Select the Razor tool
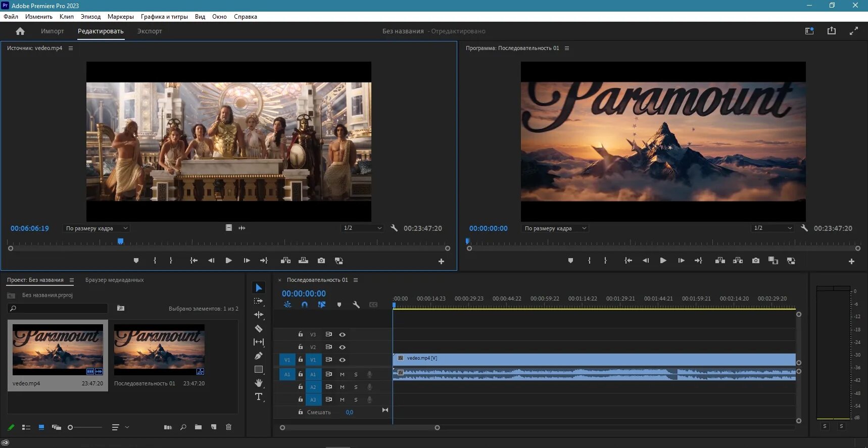Image resolution: width=868 pixels, height=448 pixels. tap(259, 328)
